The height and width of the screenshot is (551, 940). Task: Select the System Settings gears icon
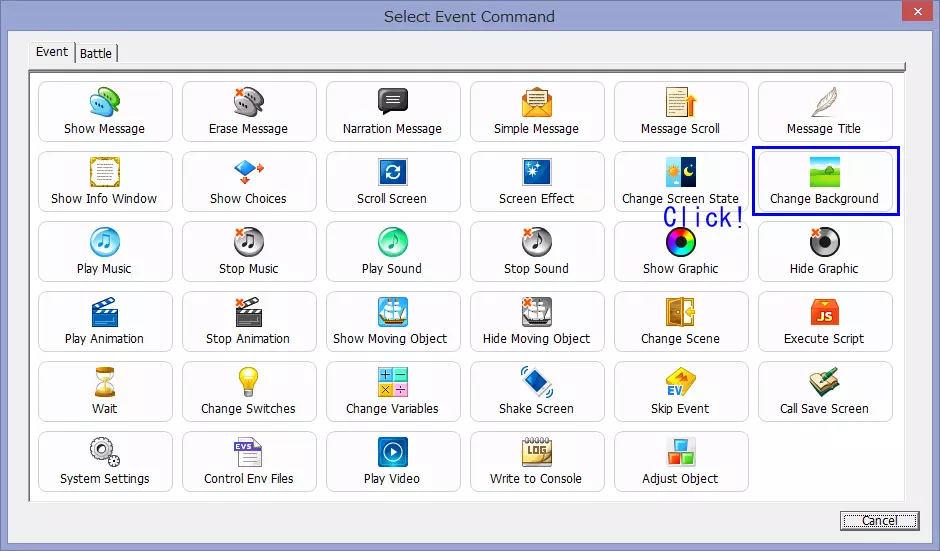[105, 453]
